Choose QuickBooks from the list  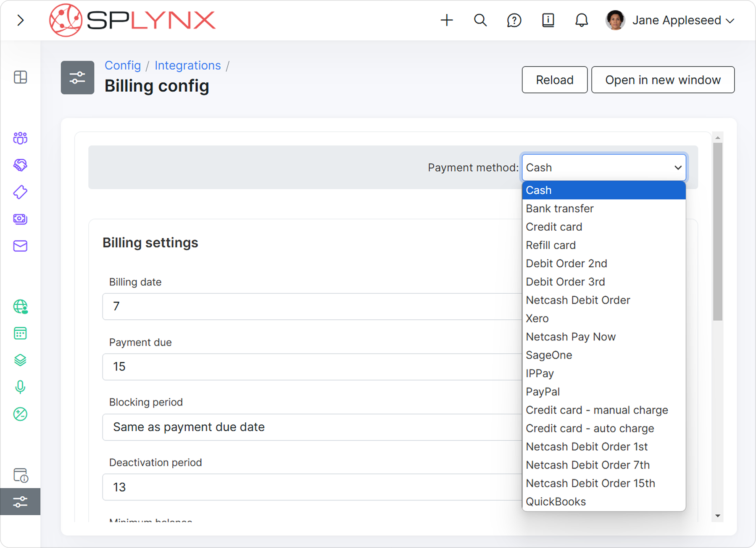coord(556,501)
